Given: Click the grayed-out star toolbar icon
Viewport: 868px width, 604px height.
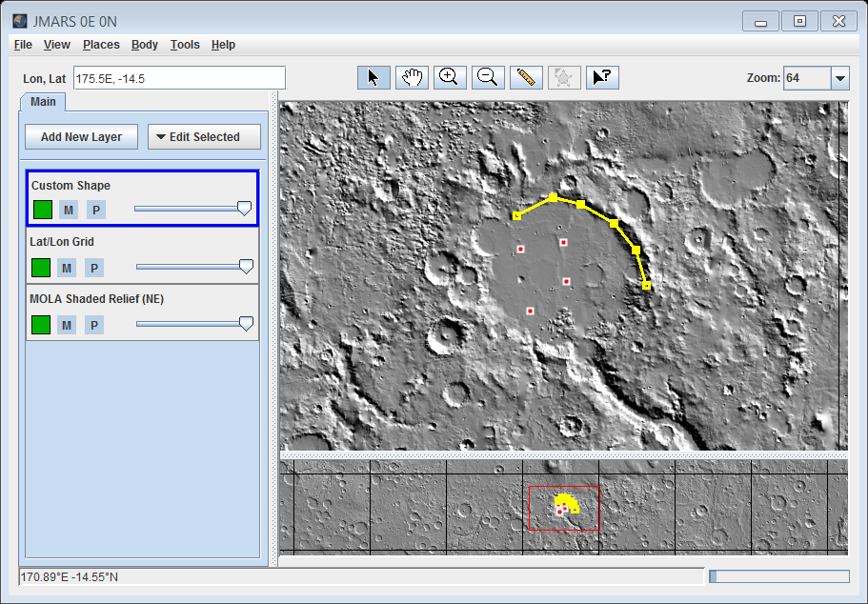Looking at the screenshot, I should [x=562, y=78].
